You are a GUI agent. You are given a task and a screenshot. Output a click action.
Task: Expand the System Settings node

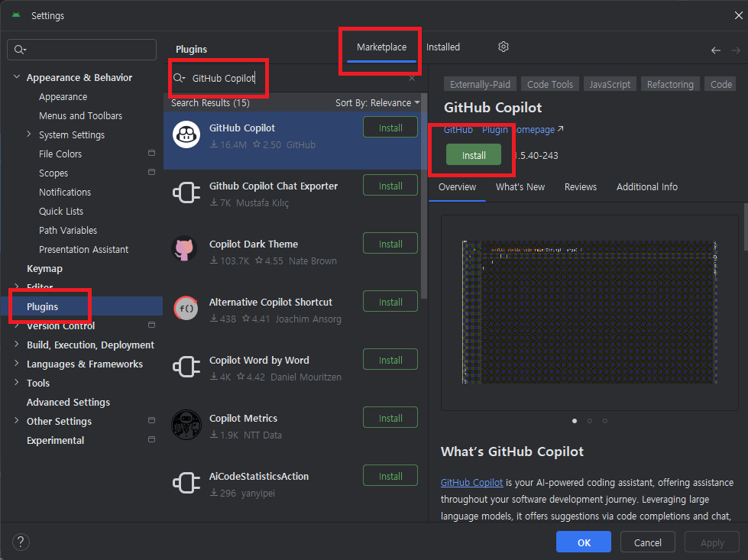[x=28, y=134]
